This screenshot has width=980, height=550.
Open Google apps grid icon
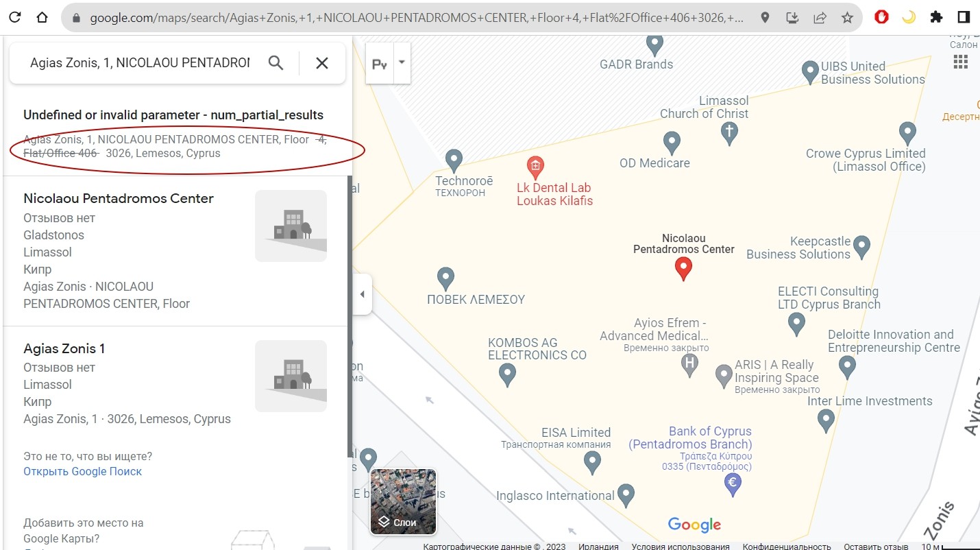coord(961,62)
